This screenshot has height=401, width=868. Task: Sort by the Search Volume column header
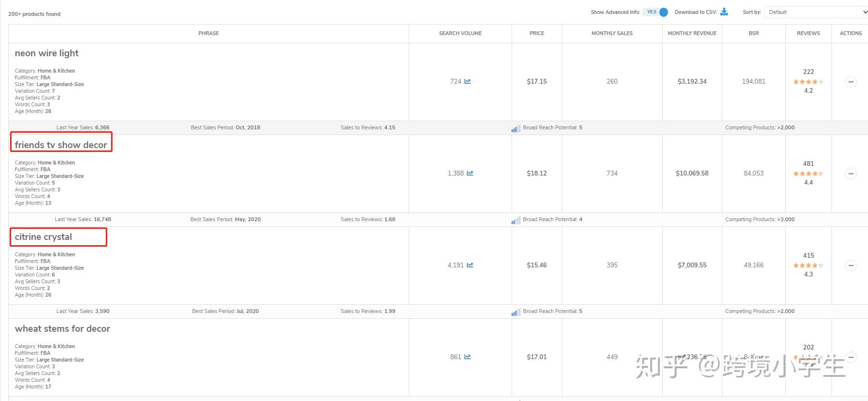pyautogui.click(x=460, y=33)
